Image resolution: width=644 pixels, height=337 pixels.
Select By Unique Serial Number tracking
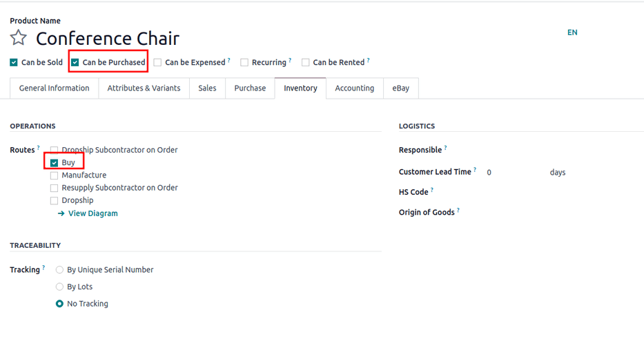60,270
